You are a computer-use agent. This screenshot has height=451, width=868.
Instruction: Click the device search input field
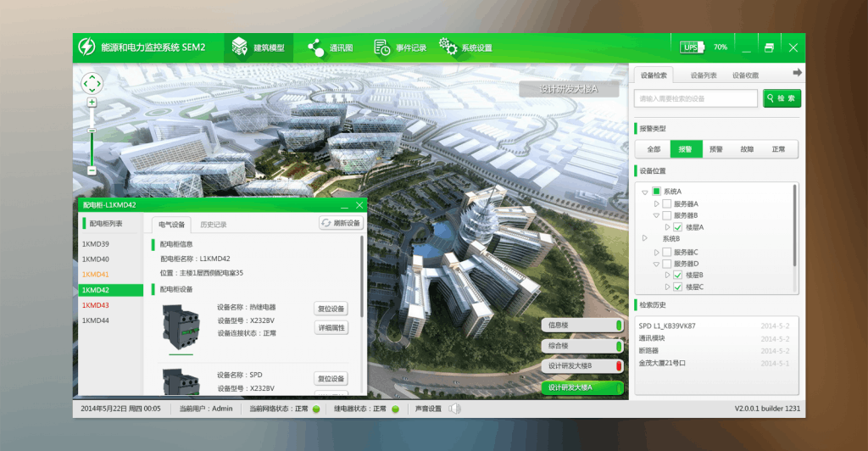tap(695, 98)
